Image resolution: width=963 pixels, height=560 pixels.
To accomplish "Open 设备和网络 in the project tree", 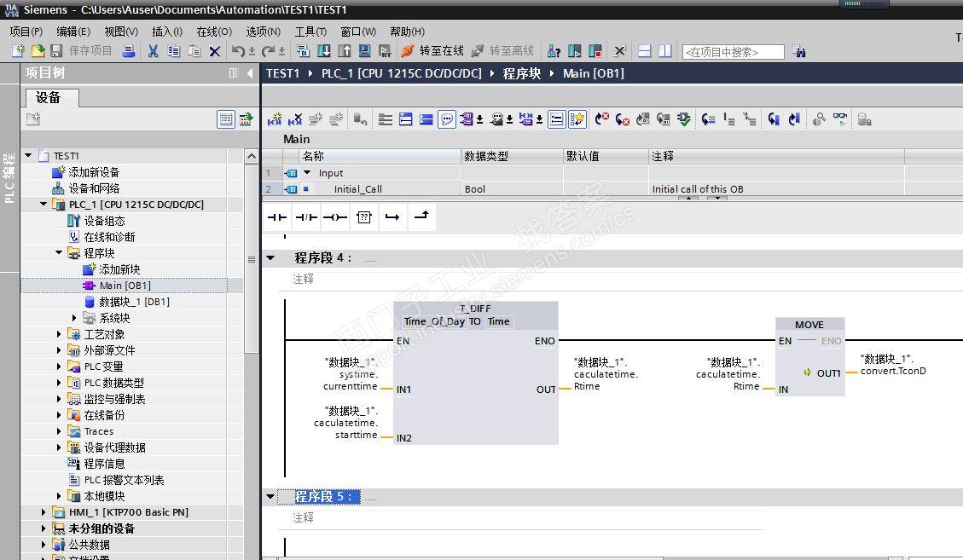I will coord(93,188).
